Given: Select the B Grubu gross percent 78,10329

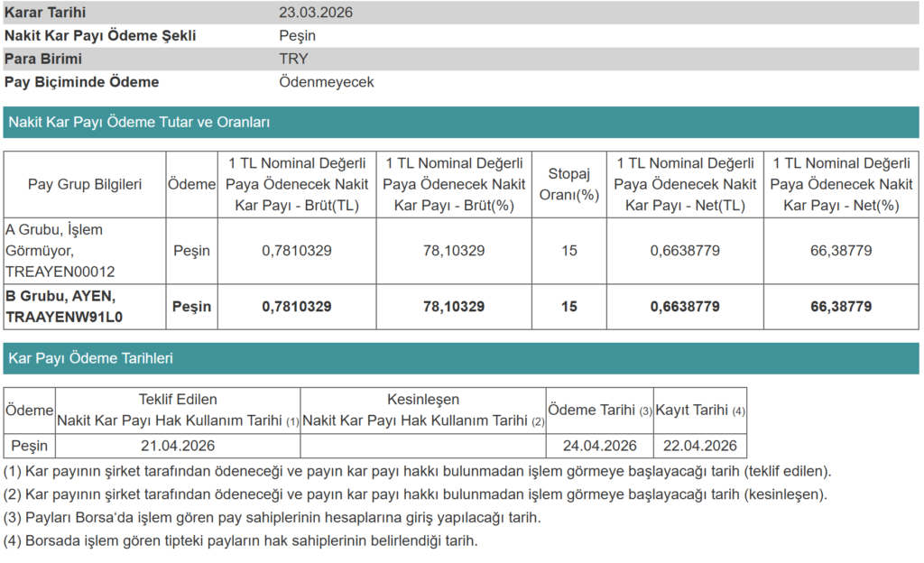Looking at the screenshot, I should [x=454, y=307].
